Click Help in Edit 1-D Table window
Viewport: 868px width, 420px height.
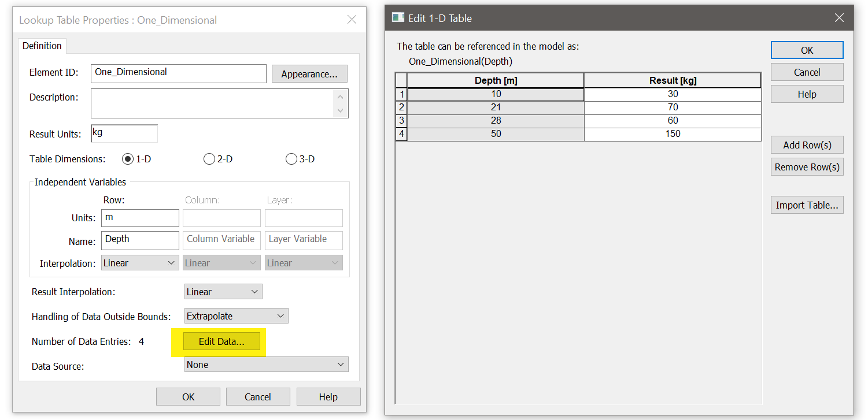pos(807,94)
